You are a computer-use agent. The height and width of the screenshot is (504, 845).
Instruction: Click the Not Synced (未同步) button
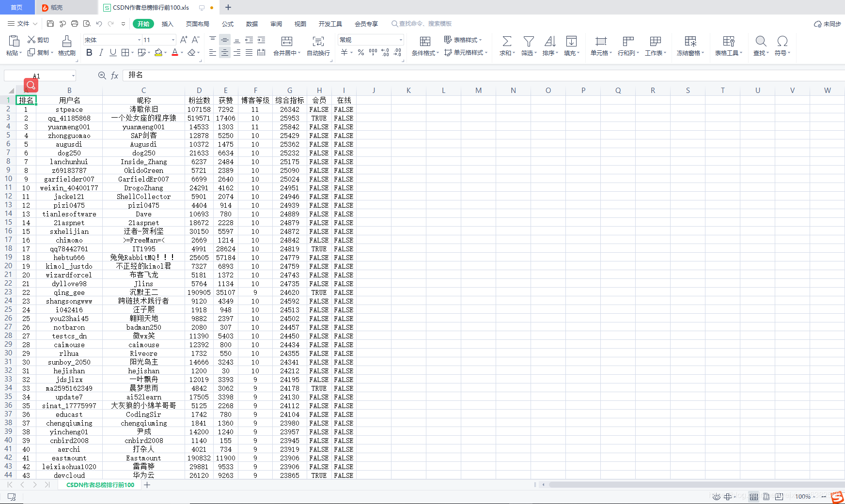coord(828,24)
